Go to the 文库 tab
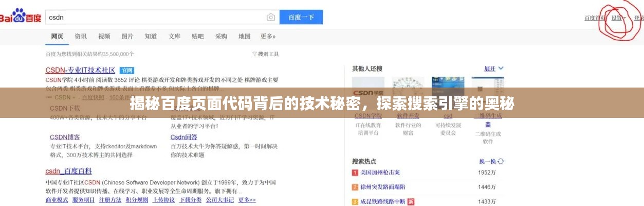 click(x=174, y=36)
